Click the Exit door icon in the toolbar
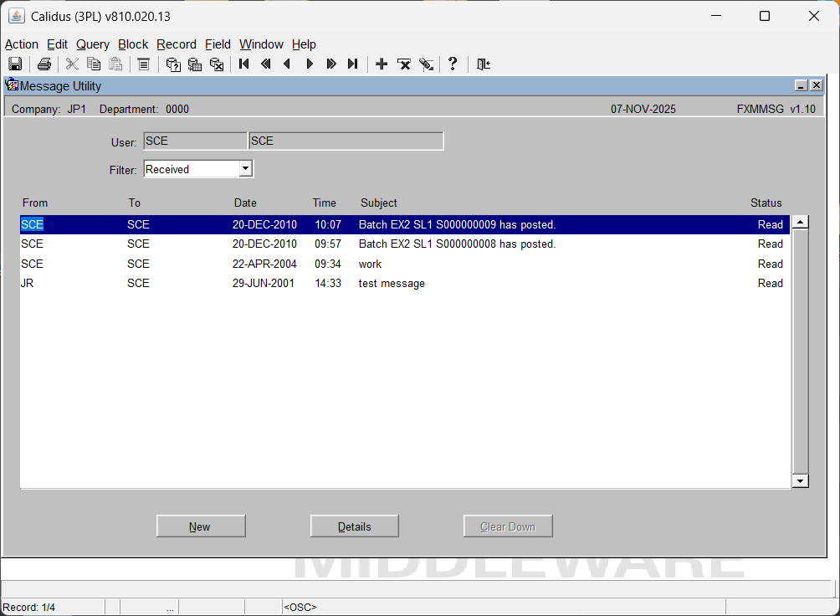 click(484, 64)
